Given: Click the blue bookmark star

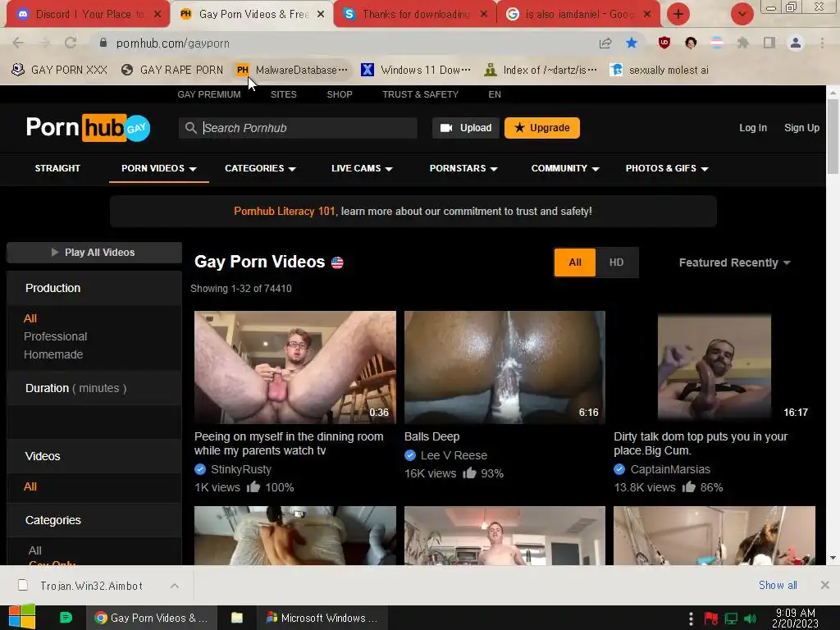Looking at the screenshot, I should 632,43.
